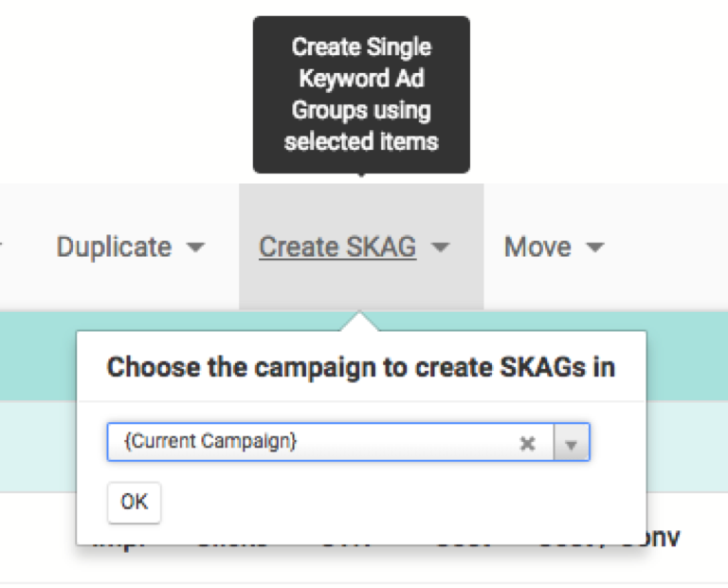This screenshot has width=728, height=588.
Task: Click the light teal row under banner
Action: pyautogui.click(x=38, y=444)
